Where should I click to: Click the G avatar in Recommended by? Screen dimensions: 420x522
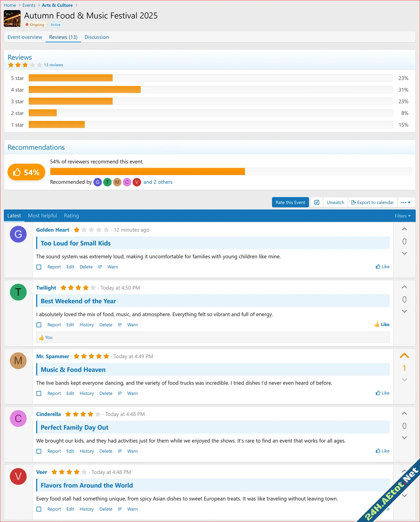(x=98, y=182)
